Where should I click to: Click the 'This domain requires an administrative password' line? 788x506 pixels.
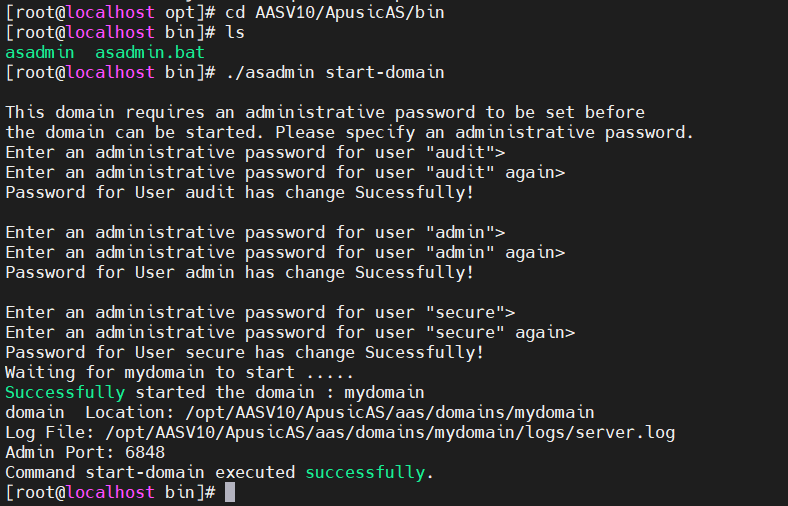(x=325, y=112)
